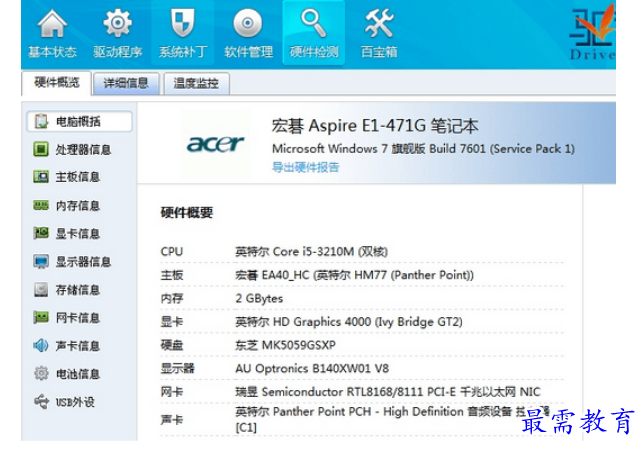Image resolution: width=643 pixels, height=453 pixels.
Task: Select 存储信息 label in sidebar
Action: click(78, 290)
